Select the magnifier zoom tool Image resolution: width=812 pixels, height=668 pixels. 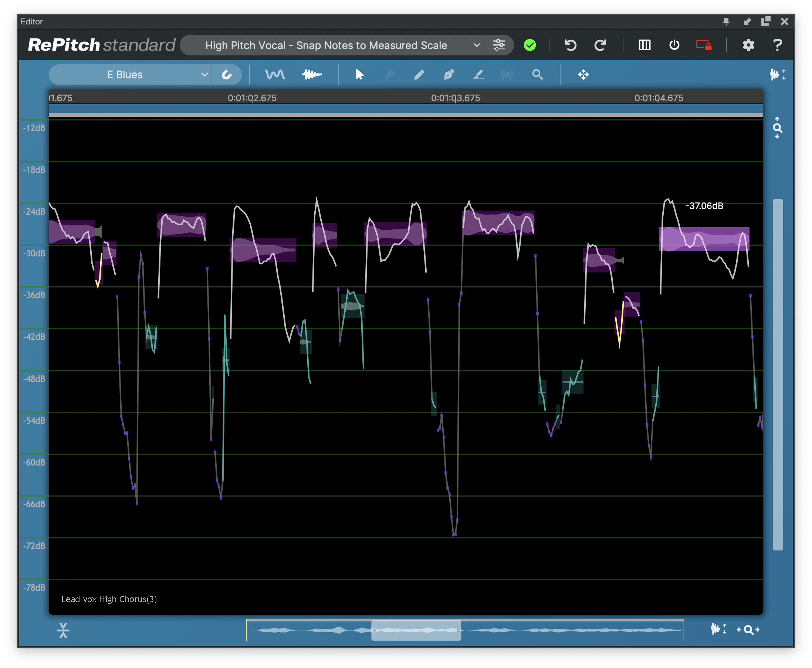(538, 75)
